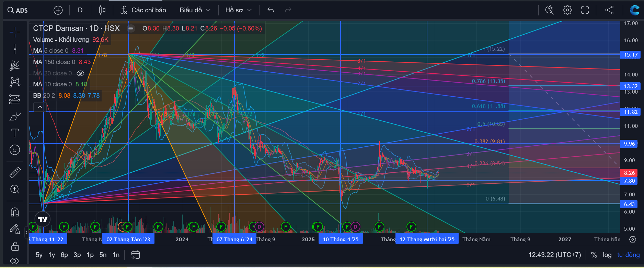Screen dimensions: 644x268
Task: Select the crosshair cursor tool
Action: click(x=15, y=32)
